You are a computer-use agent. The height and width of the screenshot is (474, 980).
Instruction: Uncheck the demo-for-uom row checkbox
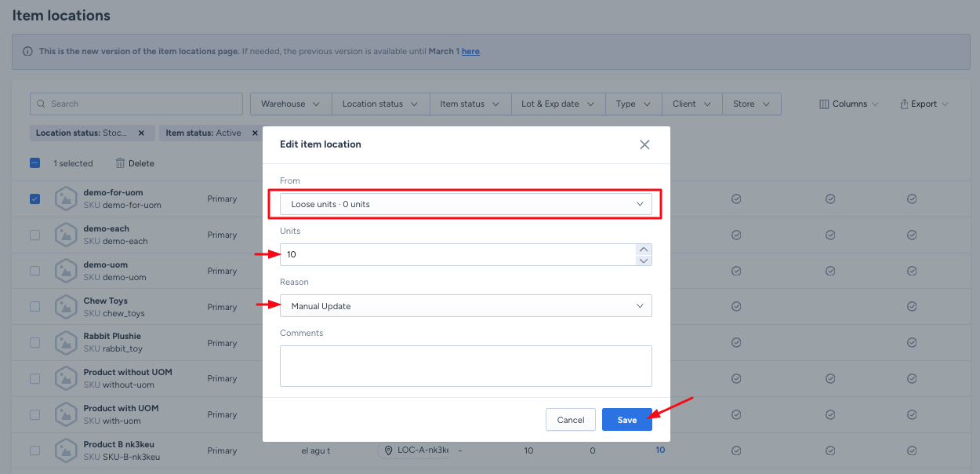click(x=34, y=199)
